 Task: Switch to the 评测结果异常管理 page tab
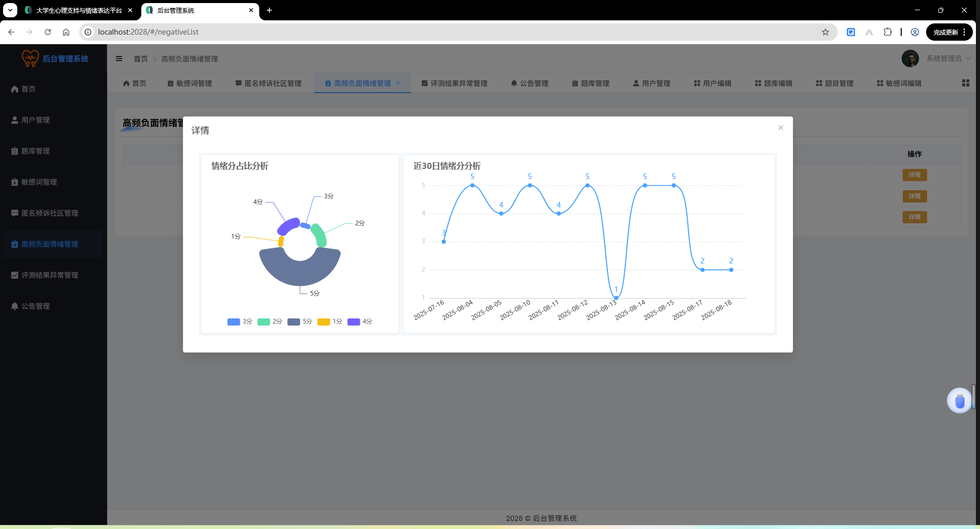(x=454, y=83)
